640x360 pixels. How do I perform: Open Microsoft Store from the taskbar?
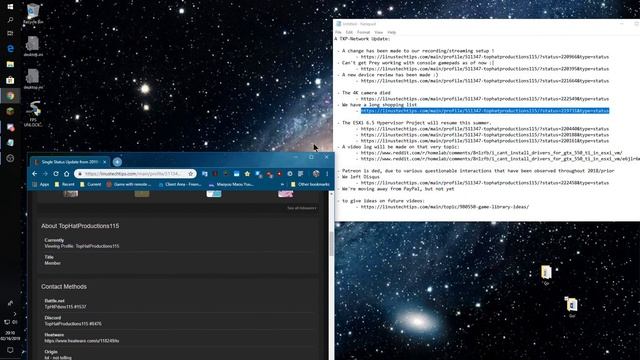click(x=10, y=80)
